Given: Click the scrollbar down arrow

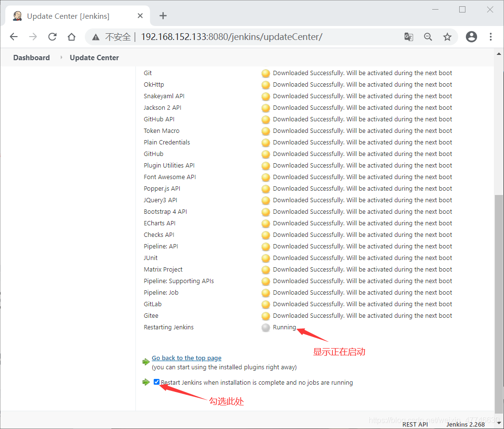Looking at the screenshot, I should [x=499, y=424].
